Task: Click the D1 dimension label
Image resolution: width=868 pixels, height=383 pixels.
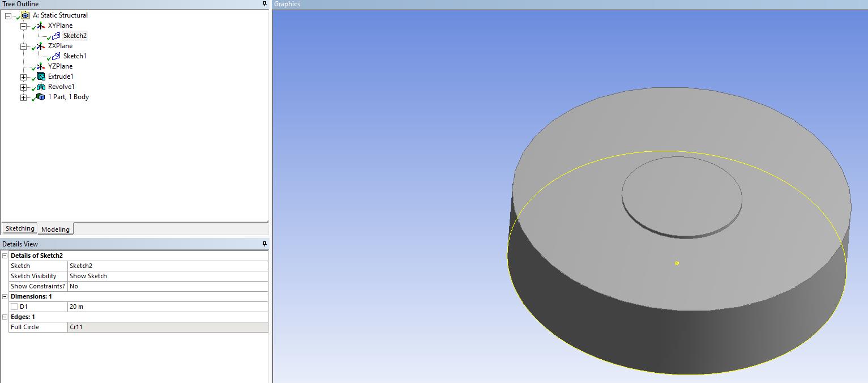Action: [x=24, y=307]
